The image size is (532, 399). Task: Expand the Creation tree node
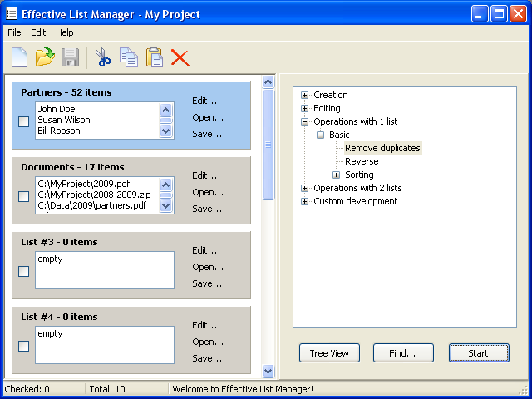coord(304,95)
